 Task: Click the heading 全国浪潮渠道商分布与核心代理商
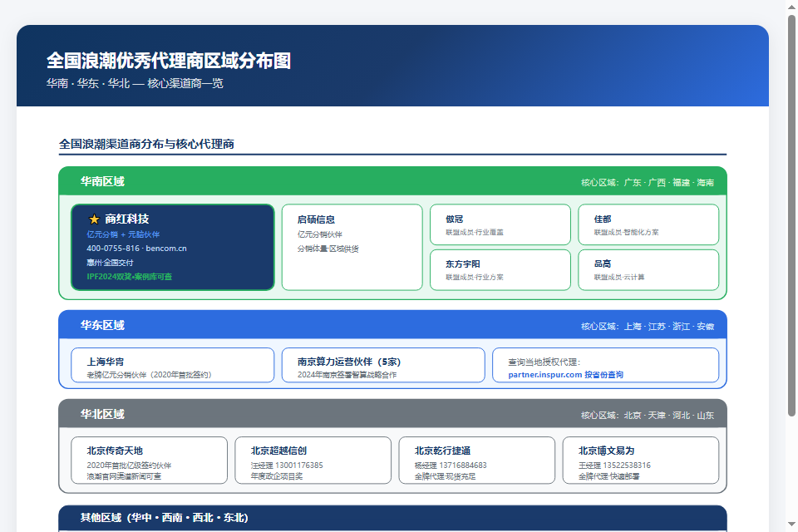146,144
